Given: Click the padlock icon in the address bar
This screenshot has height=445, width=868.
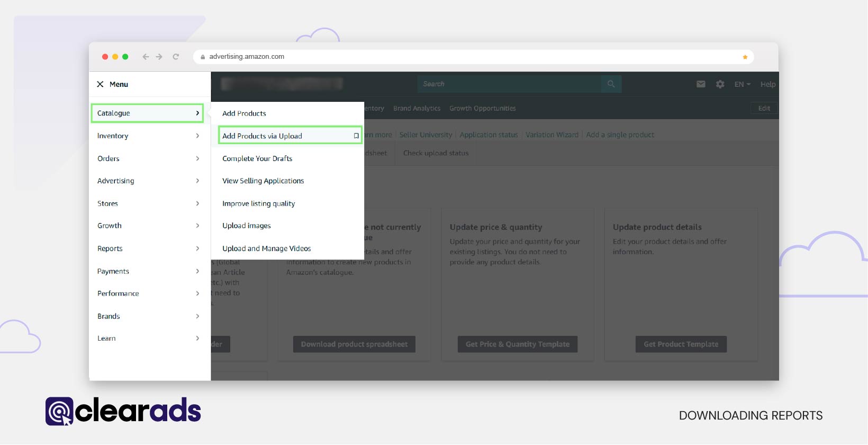Looking at the screenshot, I should click(x=203, y=57).
